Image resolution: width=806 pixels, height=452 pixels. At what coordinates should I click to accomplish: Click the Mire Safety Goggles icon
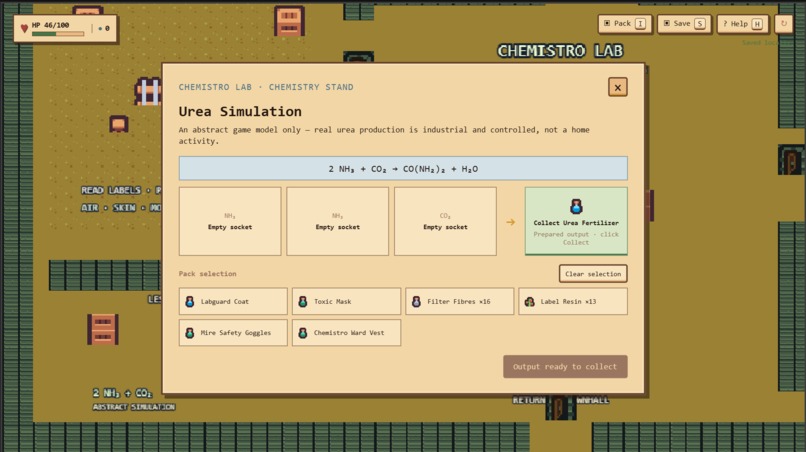(190, 333)
